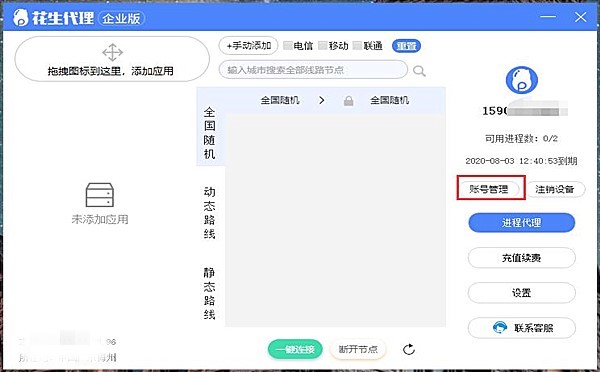Close the 花生代理 window
Screen dimensions: 600x372
tap(580, 17)
